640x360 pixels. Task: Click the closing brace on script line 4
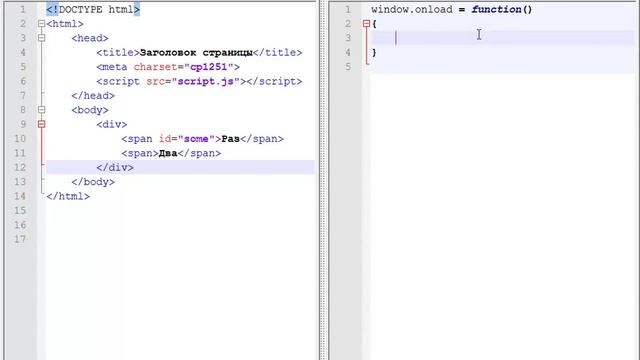click(x=374, y=52)
